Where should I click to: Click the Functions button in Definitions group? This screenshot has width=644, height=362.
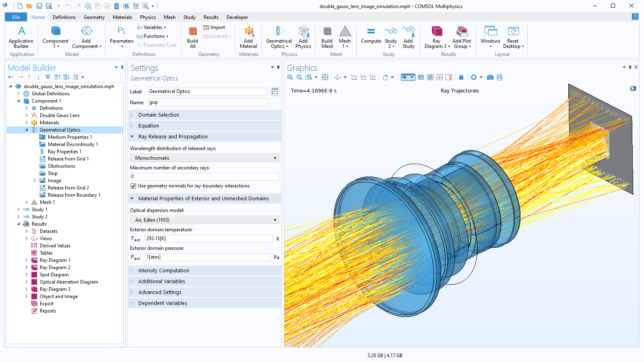click(152, 36)
